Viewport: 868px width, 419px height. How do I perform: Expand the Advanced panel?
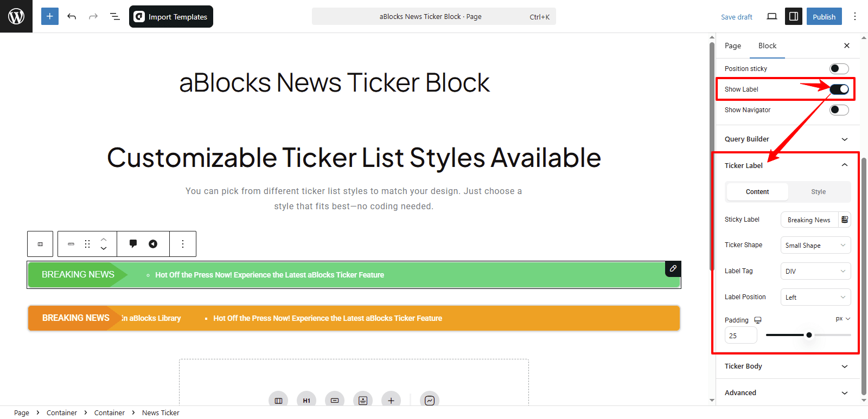(x=787, y=393)
